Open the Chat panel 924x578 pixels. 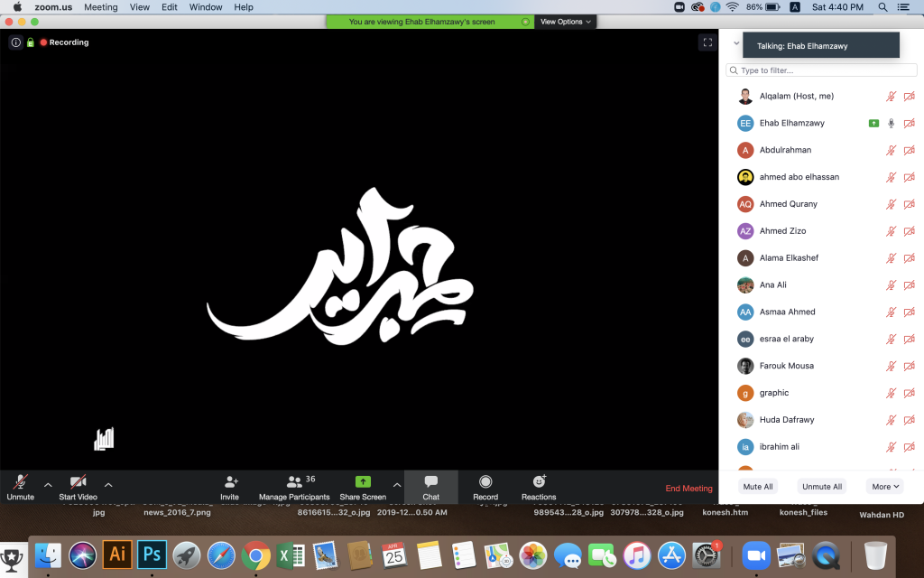point(430,487)
